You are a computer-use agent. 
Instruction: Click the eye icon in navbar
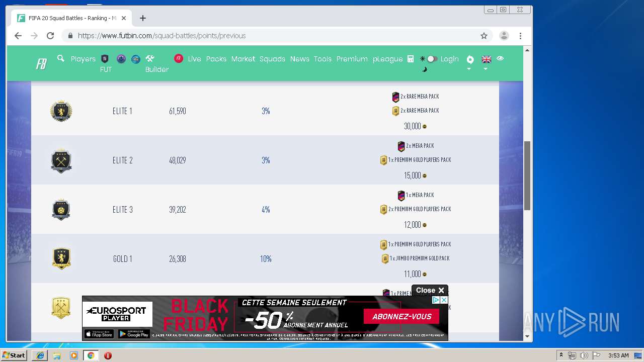500,58
